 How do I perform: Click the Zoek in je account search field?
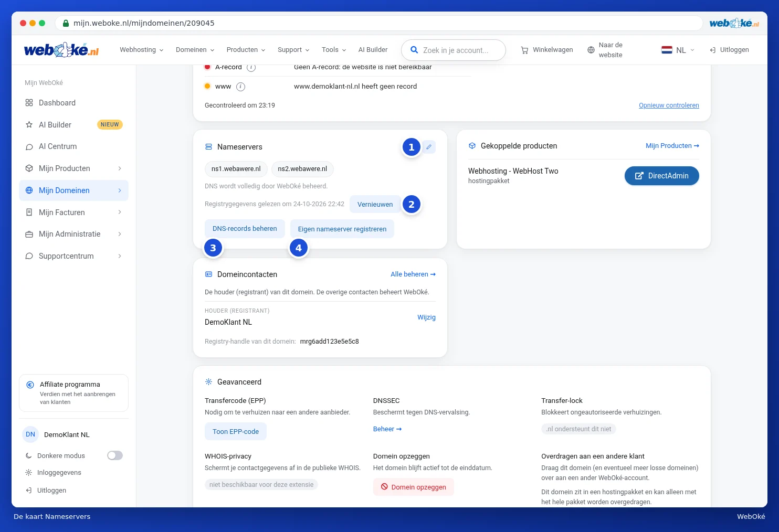454,50
